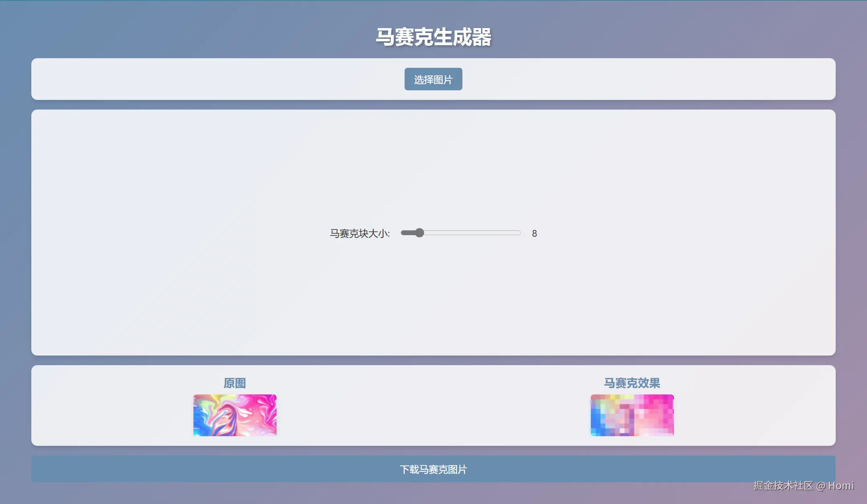Click the slider value number 8
Image resolution: width=867 pixels, height=504 pixels.
[x=534, y=234]
